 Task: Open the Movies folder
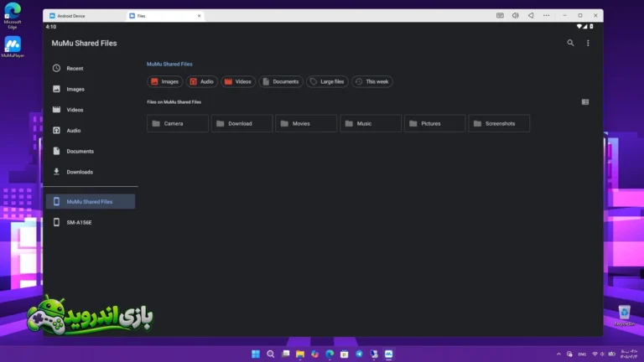click(306, 123)
